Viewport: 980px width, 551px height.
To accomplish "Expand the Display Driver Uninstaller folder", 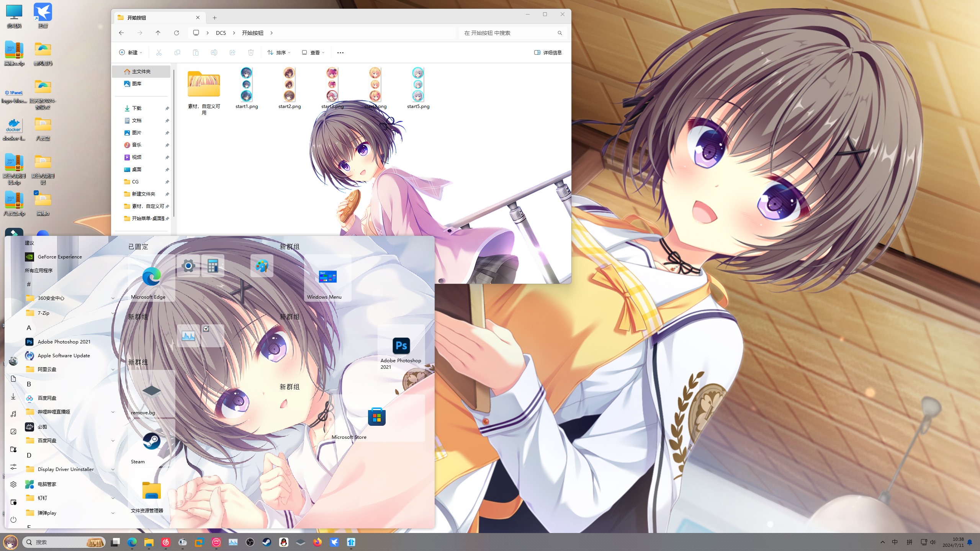I will [113, 469].
